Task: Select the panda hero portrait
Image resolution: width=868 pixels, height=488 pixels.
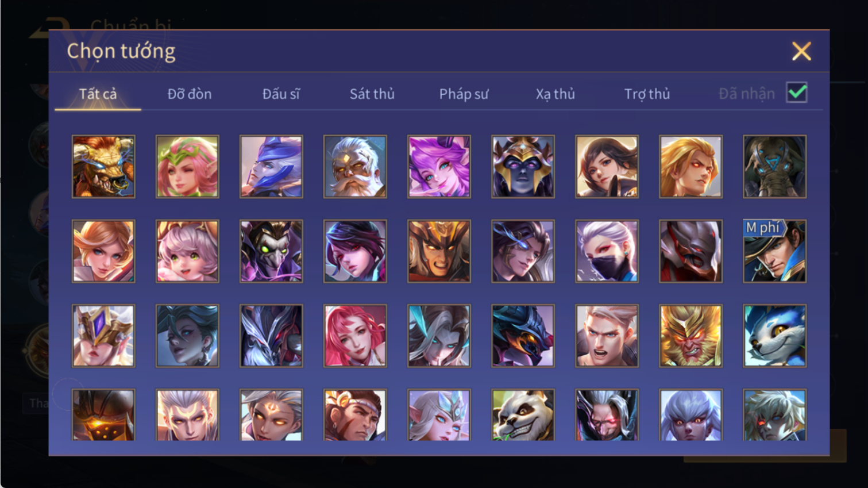Action: (x=523, y=415)
